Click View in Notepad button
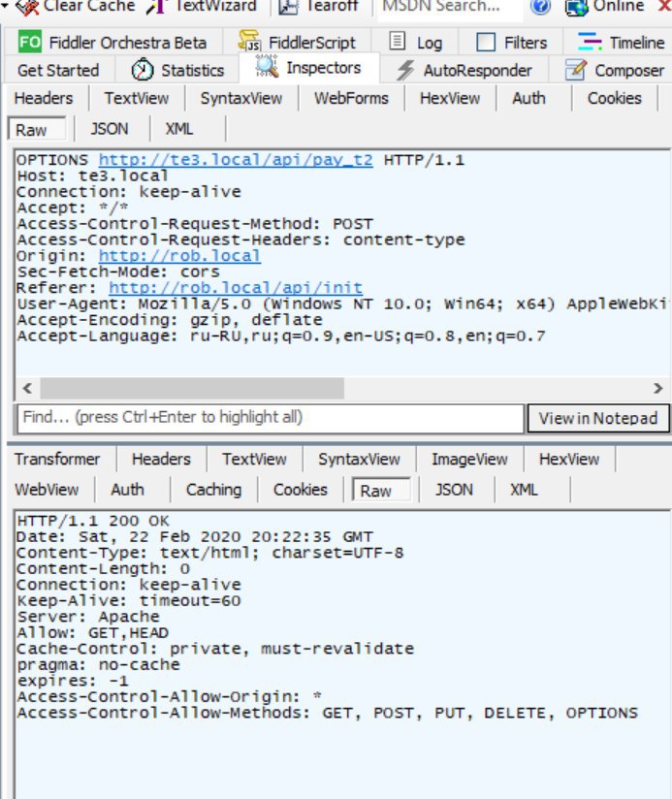 598,418
